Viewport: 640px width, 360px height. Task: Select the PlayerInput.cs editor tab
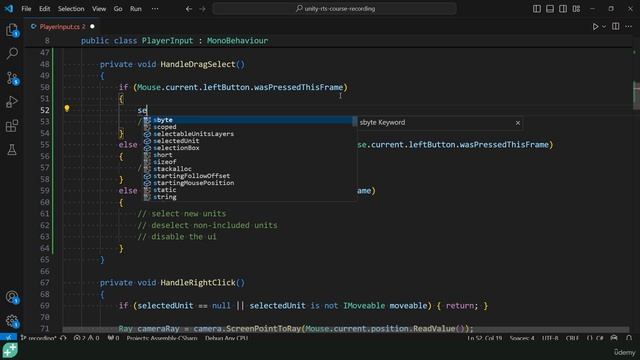62,27
